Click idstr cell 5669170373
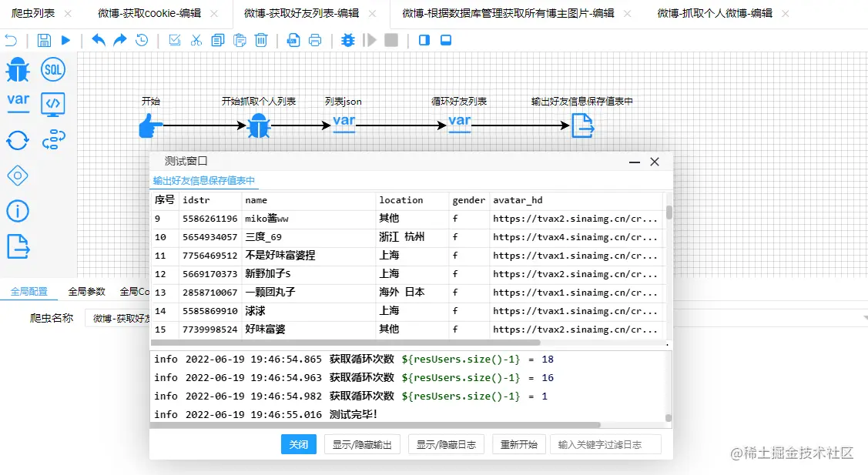Viewport: 868px width, 475px height. (209, 274)
